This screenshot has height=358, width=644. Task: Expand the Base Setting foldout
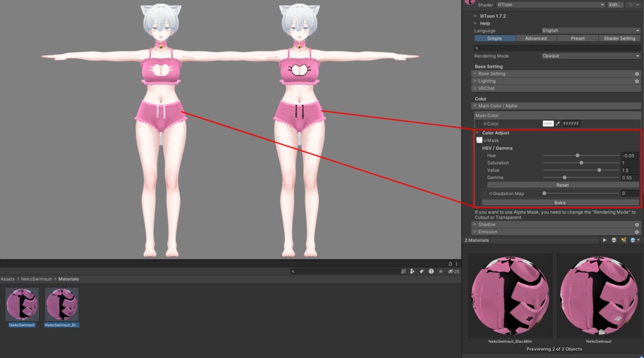[x=475, y=74]
